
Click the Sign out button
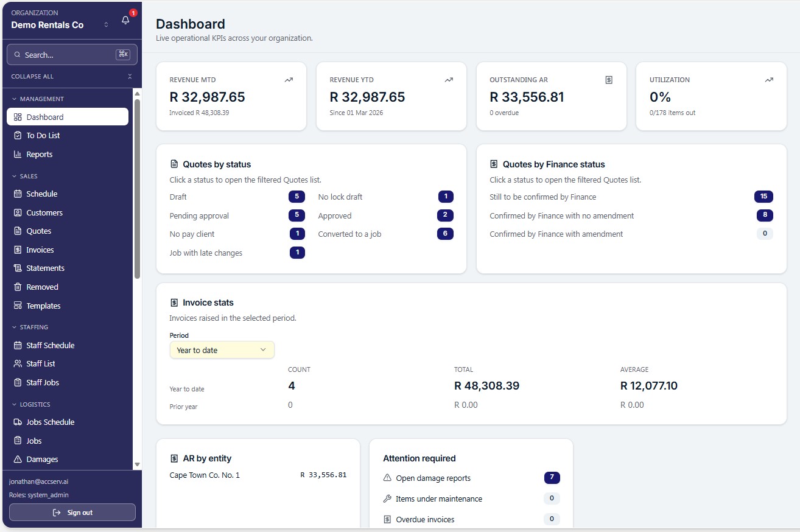pyautogui.click(x=72, y=513)
